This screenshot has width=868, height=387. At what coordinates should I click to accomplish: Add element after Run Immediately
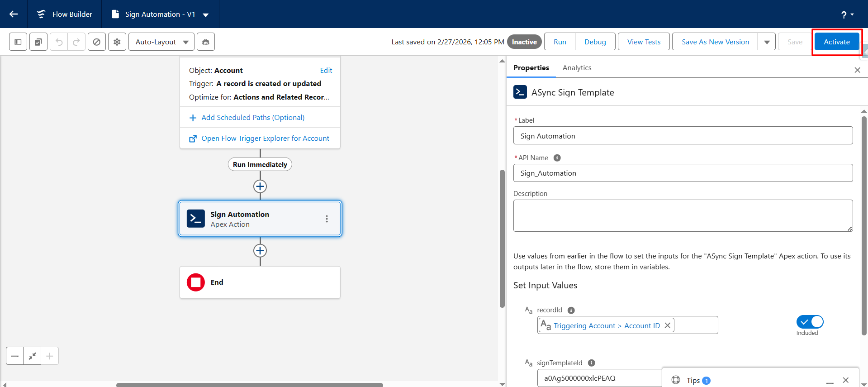point(260,186)
